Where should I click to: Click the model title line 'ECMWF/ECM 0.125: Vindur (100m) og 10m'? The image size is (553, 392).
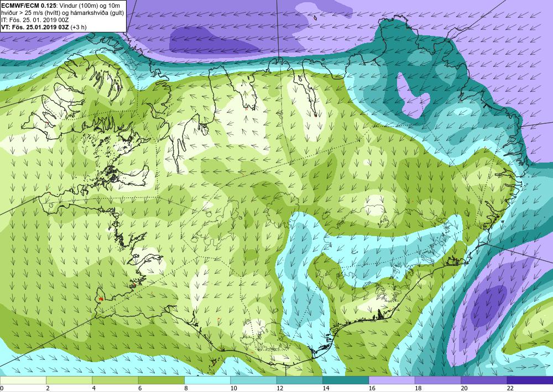tap(60, 5)
